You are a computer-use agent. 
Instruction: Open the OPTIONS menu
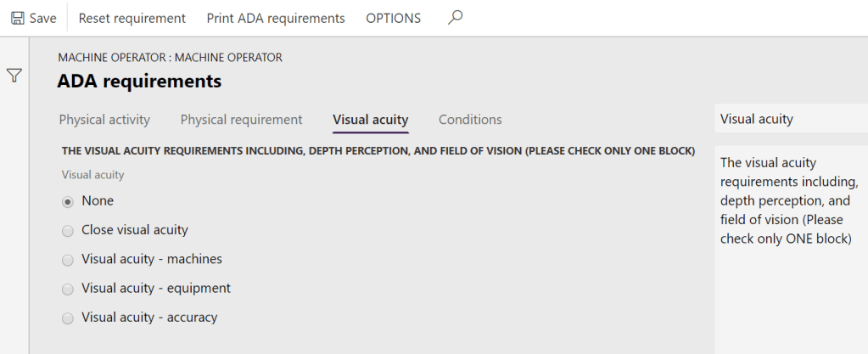[x=393, y=18]
